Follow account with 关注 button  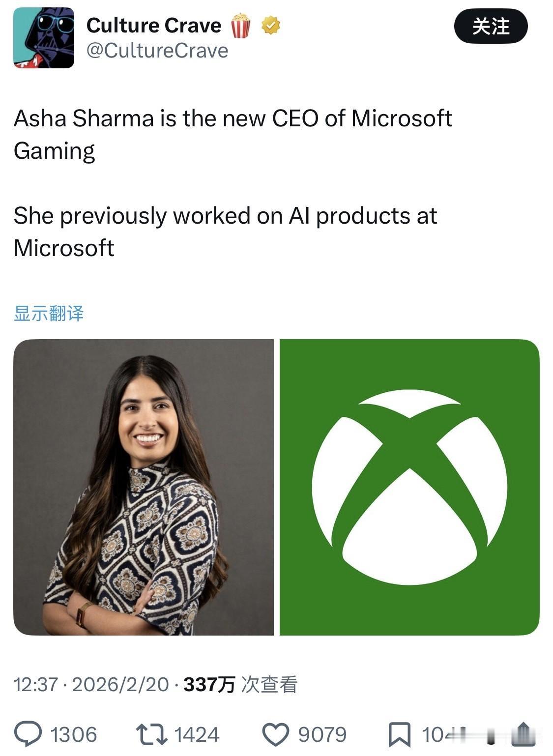click(491, 26)
